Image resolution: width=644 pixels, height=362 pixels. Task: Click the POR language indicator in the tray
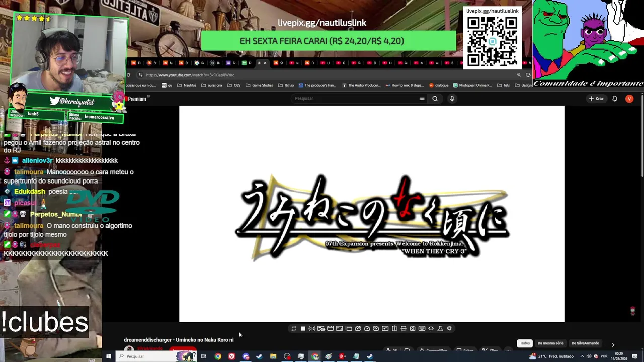click(x=604, y=356)
